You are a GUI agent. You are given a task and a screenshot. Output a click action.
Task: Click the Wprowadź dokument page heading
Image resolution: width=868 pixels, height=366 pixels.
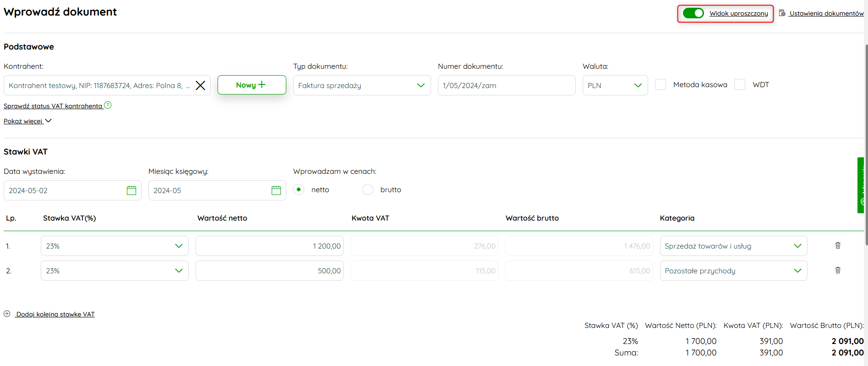(x=60, y=12)
